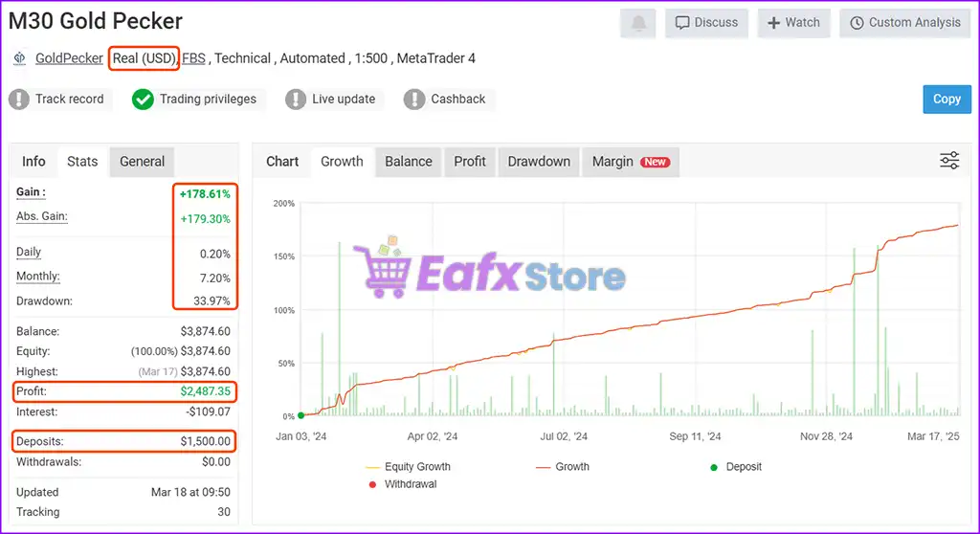
Task: Click the $1,500.00 deposits value
Action: coord(205,441)
